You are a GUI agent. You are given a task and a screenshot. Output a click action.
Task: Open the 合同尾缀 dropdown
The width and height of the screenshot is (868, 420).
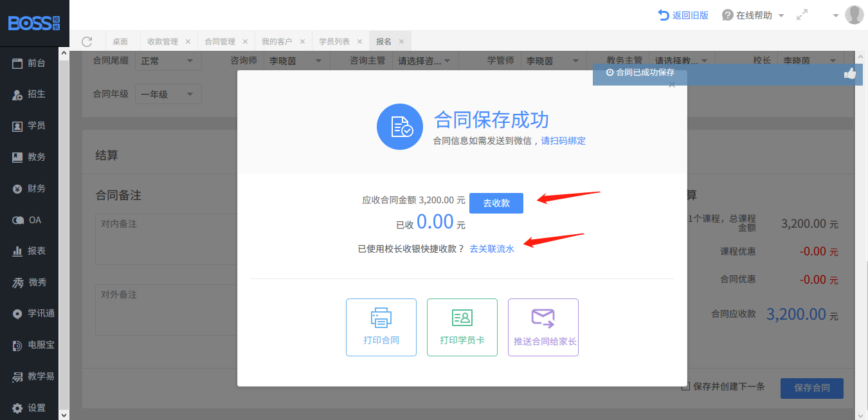coord(168,61)
